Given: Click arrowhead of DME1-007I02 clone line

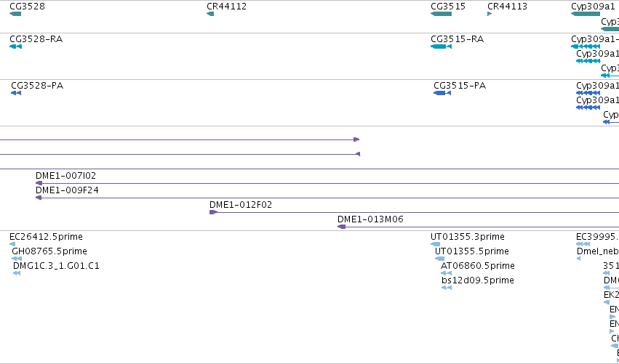Looking at the screenshot, I should (39, 183).
